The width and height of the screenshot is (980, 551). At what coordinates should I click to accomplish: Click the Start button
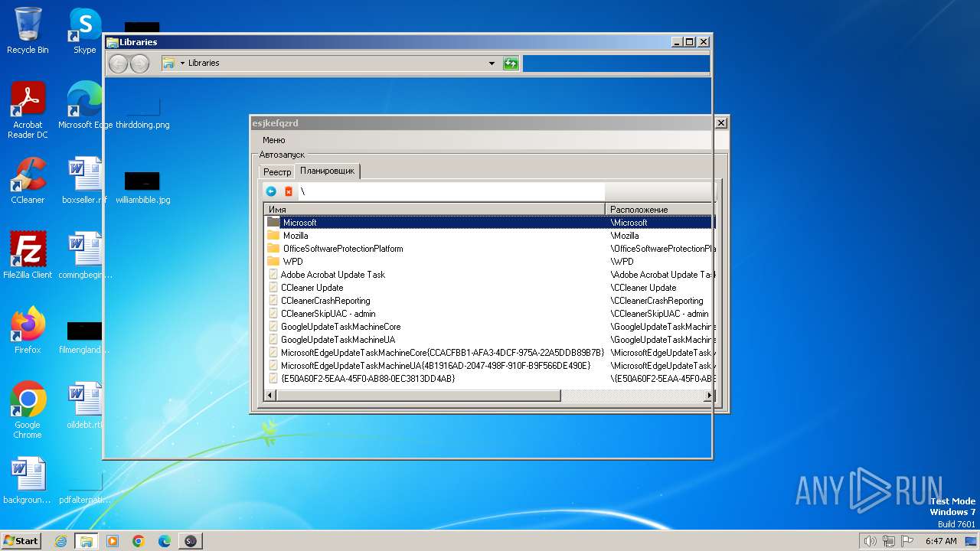click(x=21, y=541)
